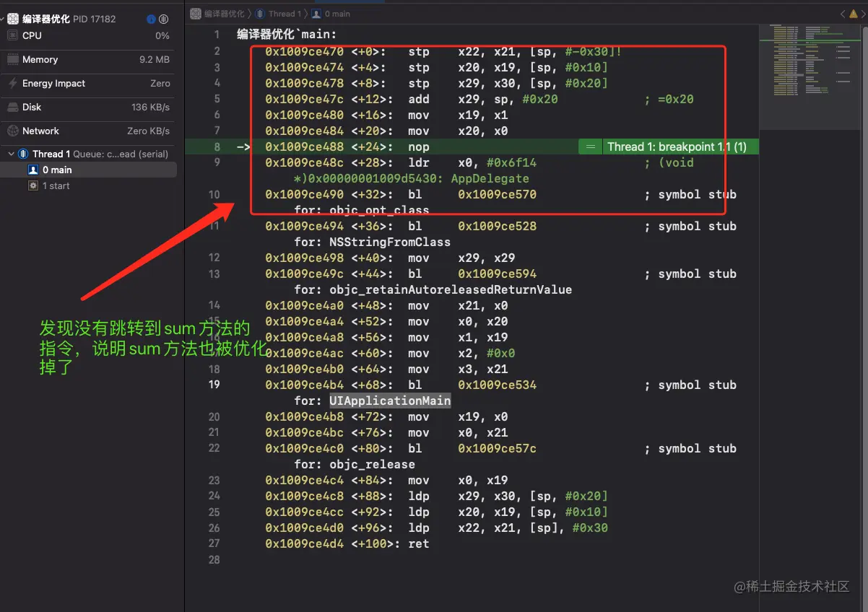Click the 'x2, #0x0' operands on line 17
The width and height of the screenshot is (868, 612).
point(487,353)
